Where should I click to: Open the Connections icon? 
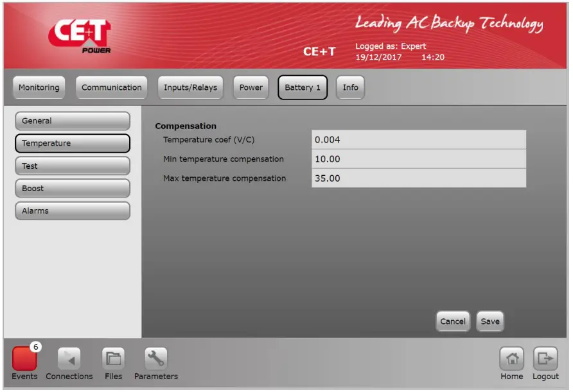tap(69, 359)
